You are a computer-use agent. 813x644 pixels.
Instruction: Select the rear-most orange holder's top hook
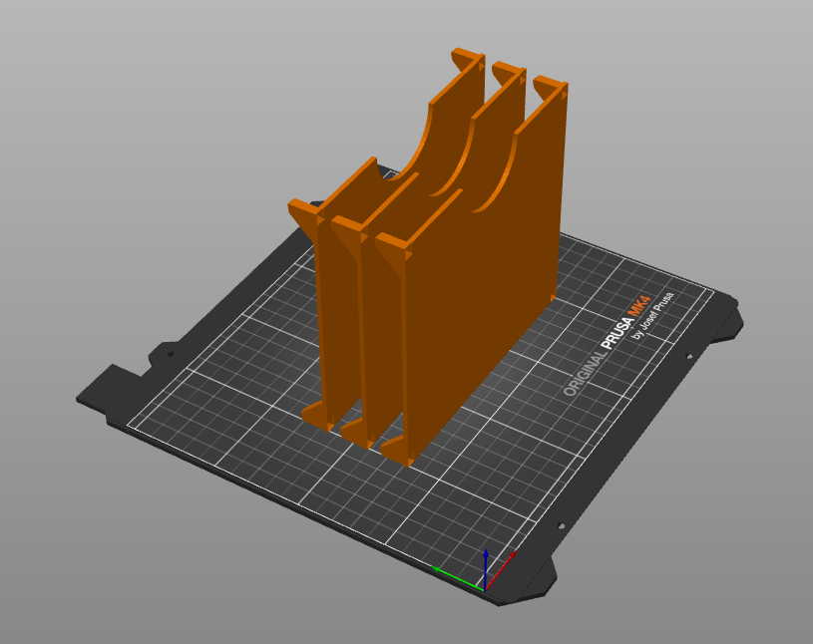point(467,57)
